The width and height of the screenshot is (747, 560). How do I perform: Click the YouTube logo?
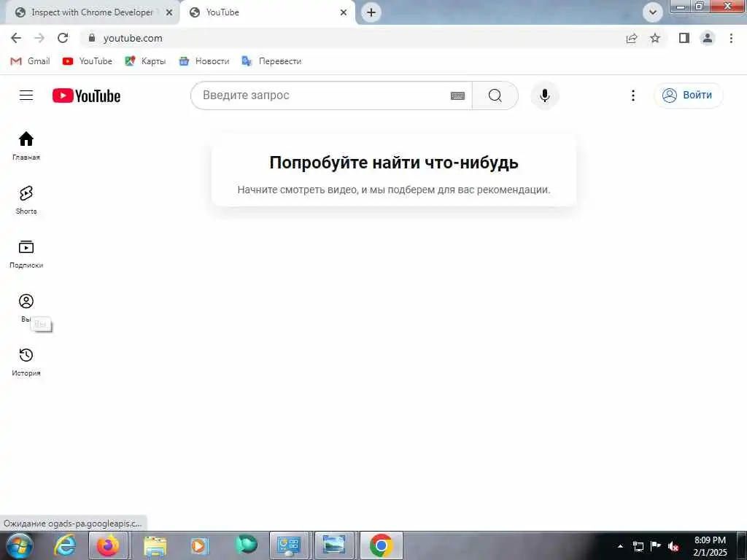click(86, 96)
